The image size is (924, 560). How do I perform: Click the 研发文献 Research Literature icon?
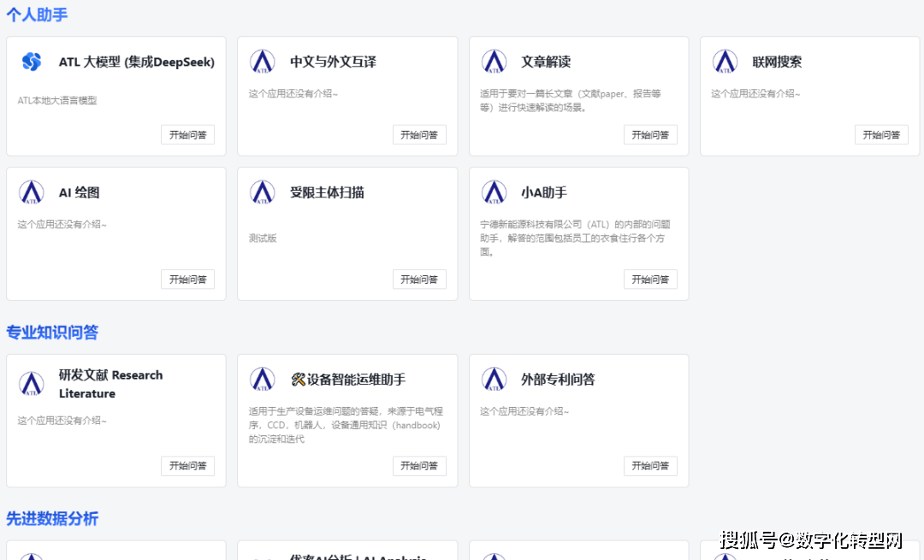pyautogui.click(x=32, y=384)
